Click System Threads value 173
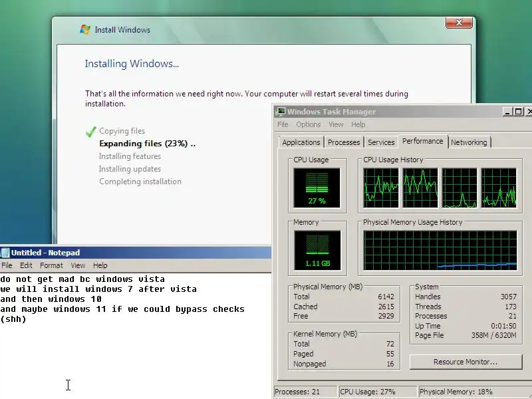The width and height of the screenshot is (532, 399). coord(511,307)
